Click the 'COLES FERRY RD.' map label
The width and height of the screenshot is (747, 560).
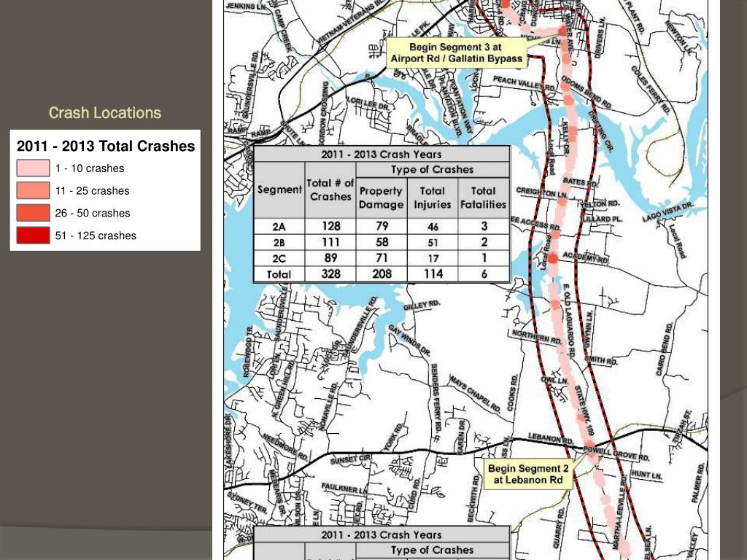tap(650, 90)
